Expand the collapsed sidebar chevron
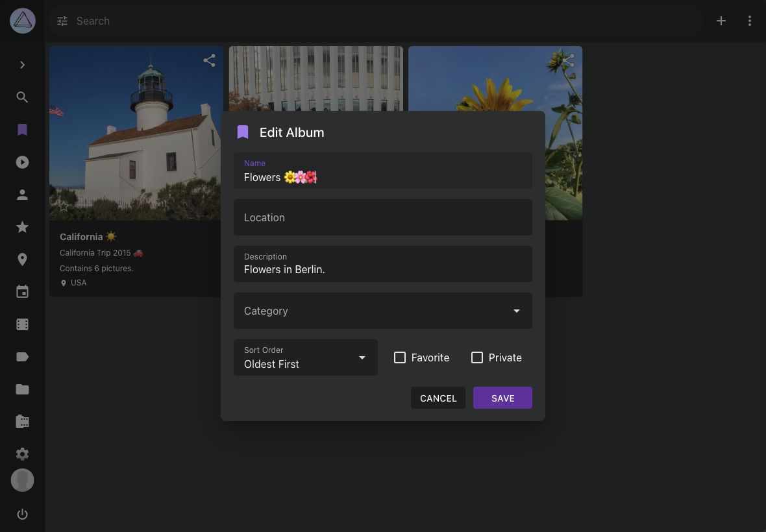This screenshot has height=532, width=766. [22, 65]
